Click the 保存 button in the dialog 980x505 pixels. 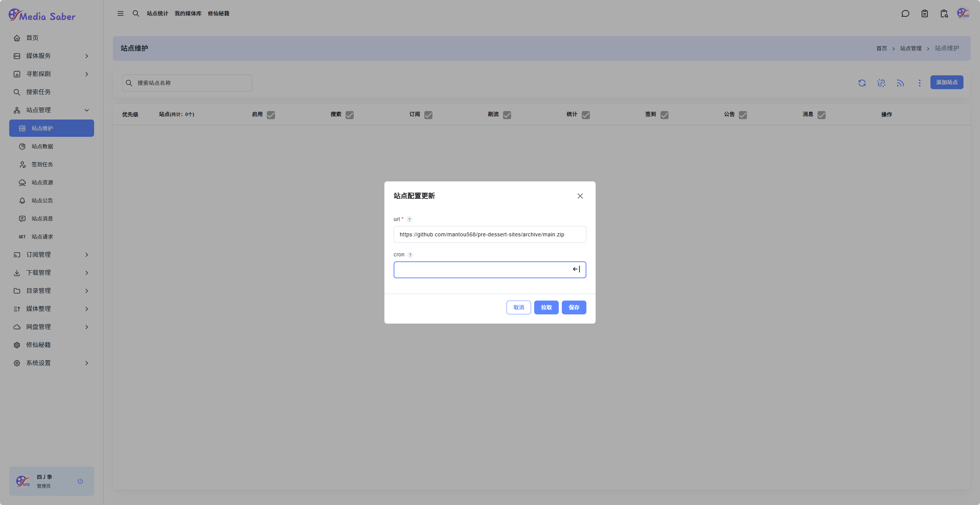tap(574, 307)
